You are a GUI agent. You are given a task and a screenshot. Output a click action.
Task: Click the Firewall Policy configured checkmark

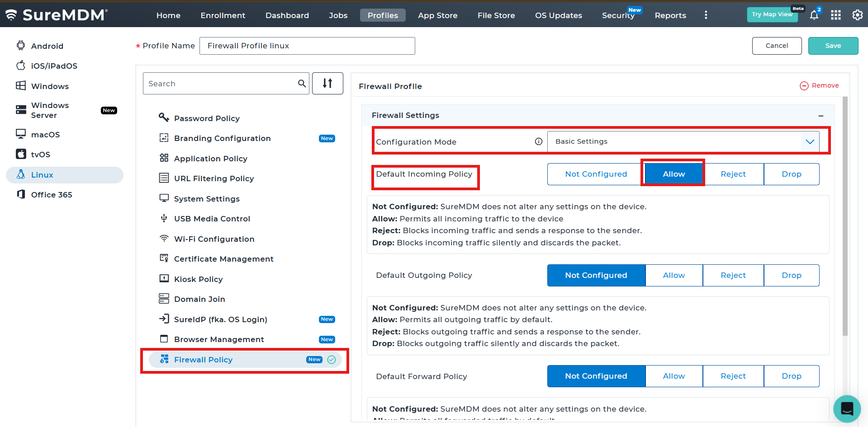332,360
